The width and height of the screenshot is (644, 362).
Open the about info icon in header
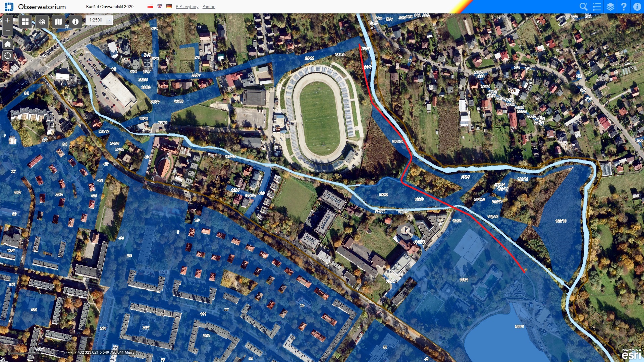click(x=637, y=7)
